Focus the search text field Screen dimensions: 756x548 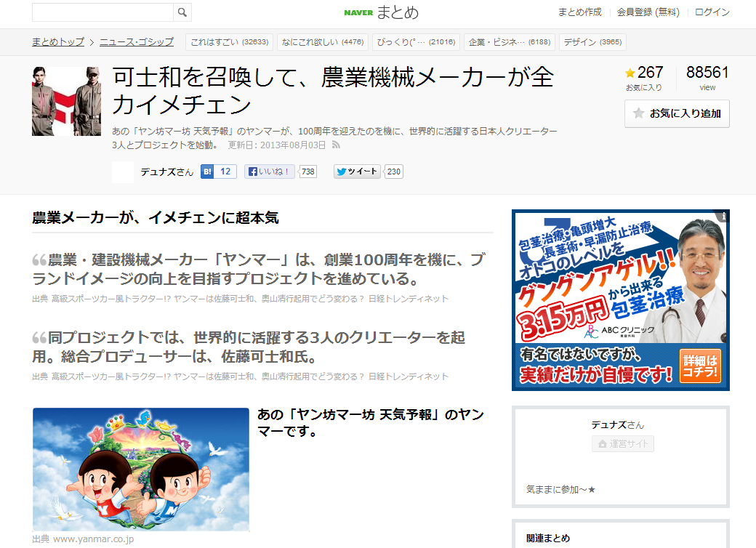[x=102, y=12]
